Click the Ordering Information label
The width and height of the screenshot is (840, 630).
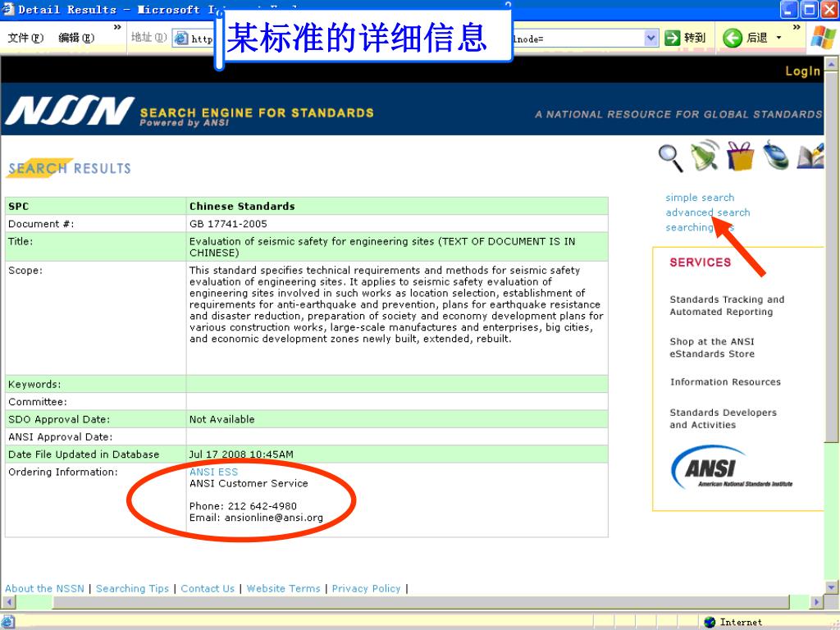pyautogui.click(x=62, y=472)
